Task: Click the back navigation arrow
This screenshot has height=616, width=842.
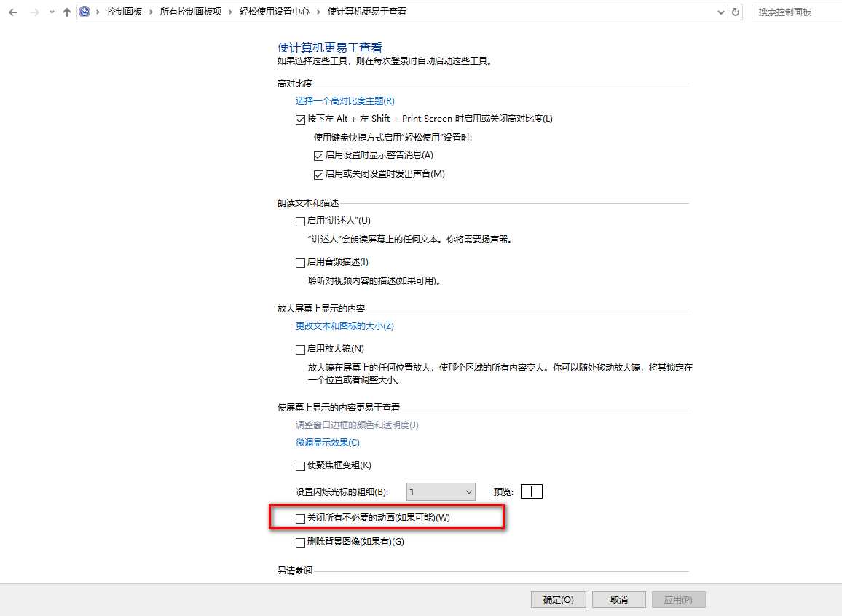Action: point(12,12)
